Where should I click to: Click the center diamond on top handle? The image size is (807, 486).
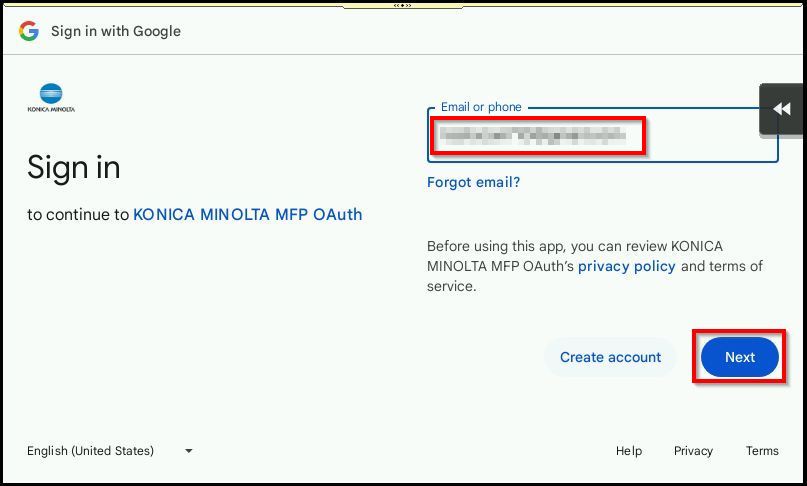(x=403, y=5)
